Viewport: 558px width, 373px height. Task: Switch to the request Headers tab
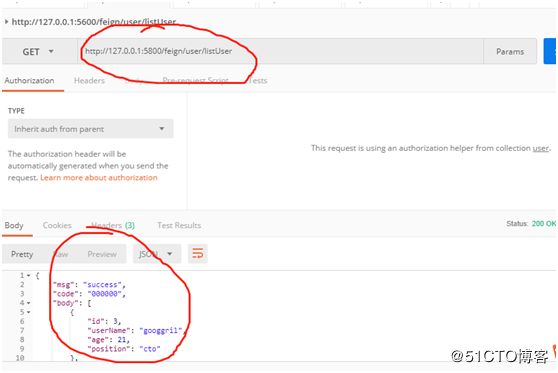(x=89, y=81)
